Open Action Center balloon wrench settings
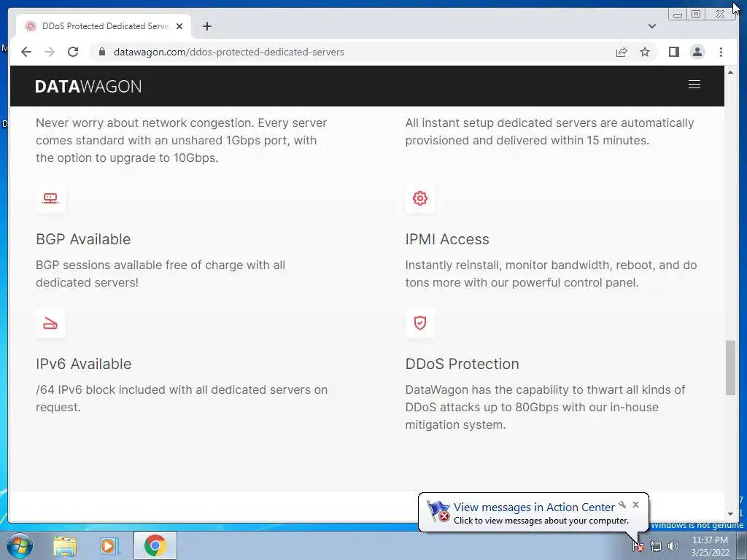 (622, 505)
